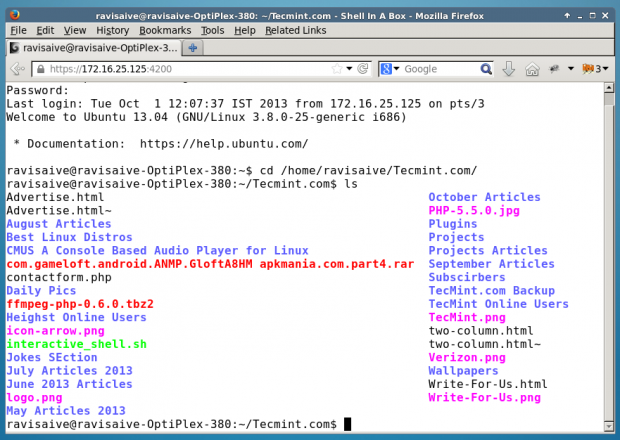Click 'Plugins' directory name
620x440 pixels.
(453, 224)
